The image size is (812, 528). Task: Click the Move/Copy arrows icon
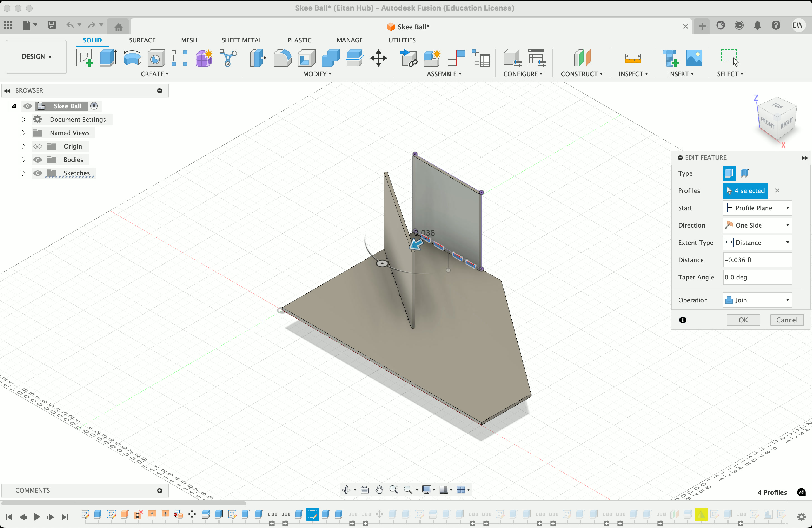coord(378,58)
